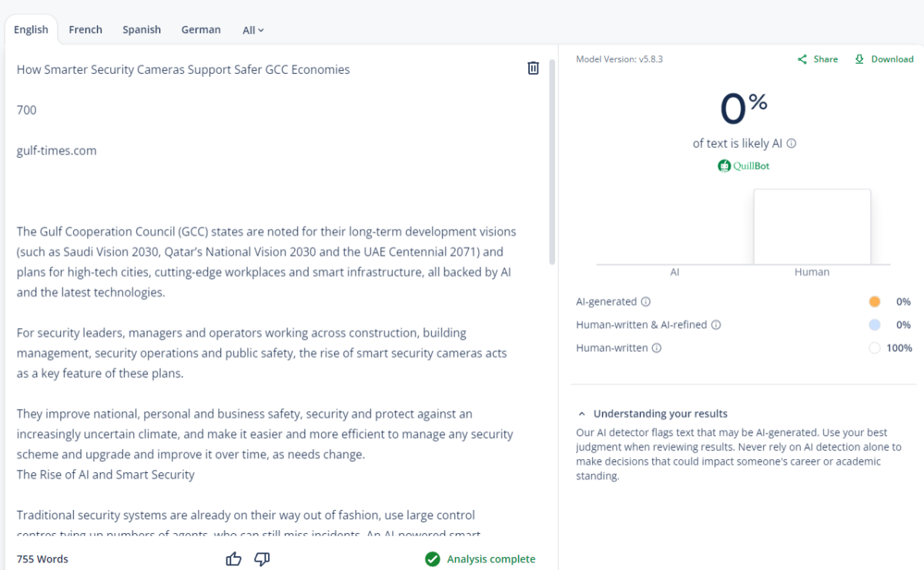924x570 pixels.
Task: Click info icon beside 'of text is likely AI'
Action: tap(792, 143)
